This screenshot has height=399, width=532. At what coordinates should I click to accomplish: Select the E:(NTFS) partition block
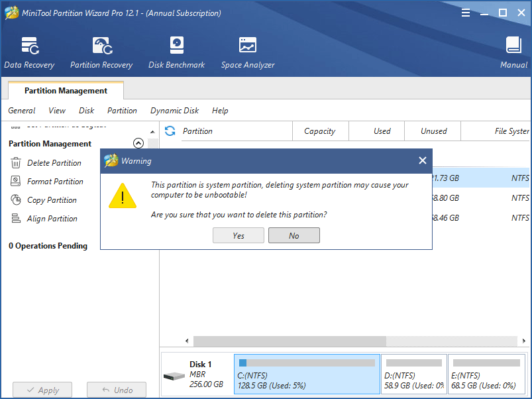[486, 374]
